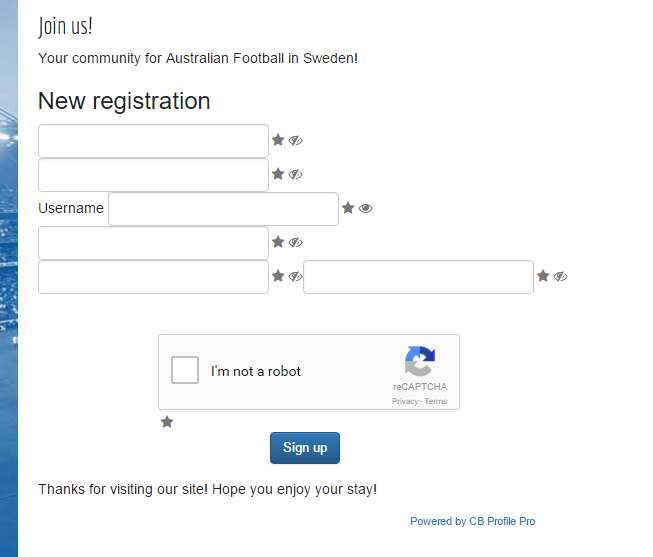Click the star icon after the bottom-right field
This screenshot has height=557, width=653.
pyautogui.click(x=543, y=276)
